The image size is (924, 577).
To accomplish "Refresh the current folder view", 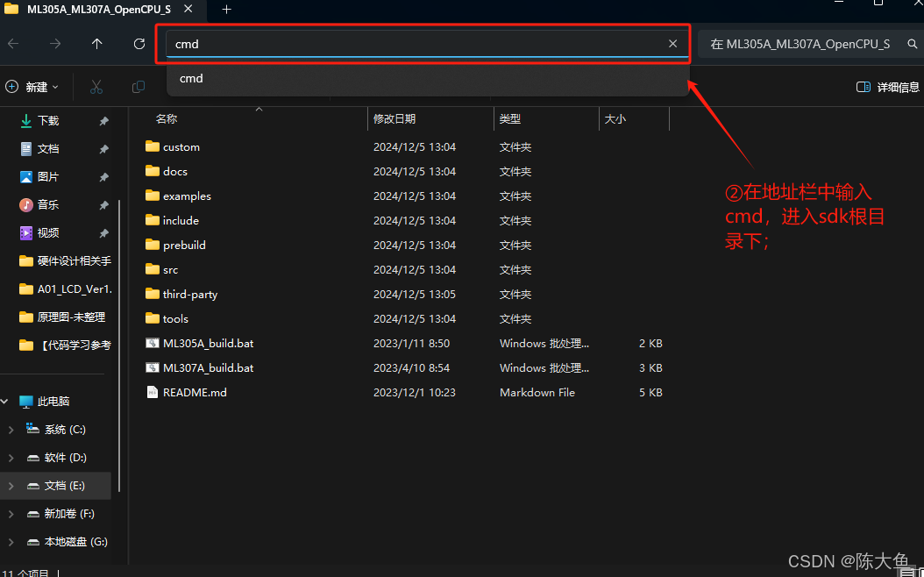I will (139, 43).
